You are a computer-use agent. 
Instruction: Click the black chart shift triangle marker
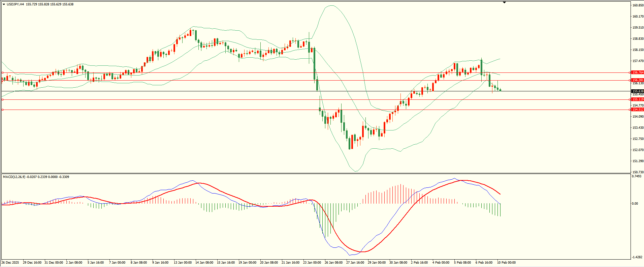(504, 2)
